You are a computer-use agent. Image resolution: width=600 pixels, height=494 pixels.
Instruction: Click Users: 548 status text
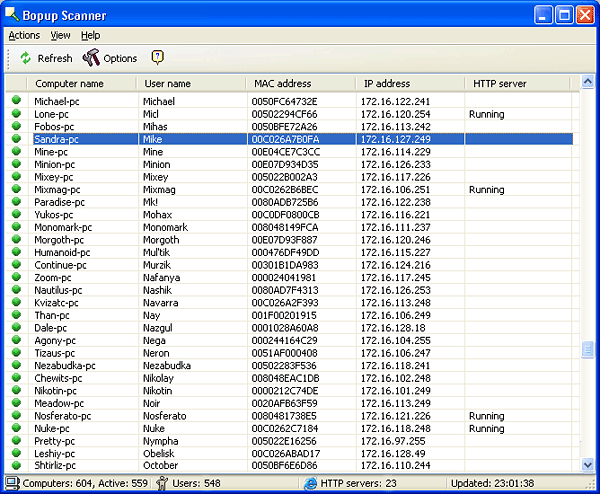click(x=196, y=483)
